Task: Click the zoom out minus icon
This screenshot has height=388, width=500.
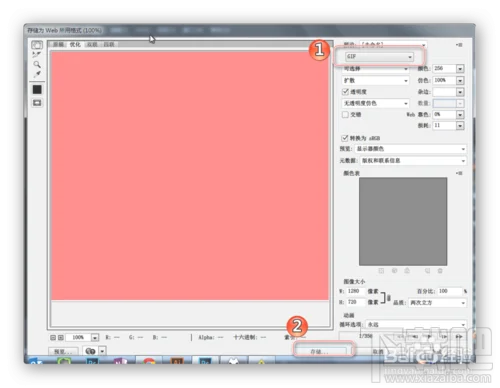Action: (x=53, y=338)
